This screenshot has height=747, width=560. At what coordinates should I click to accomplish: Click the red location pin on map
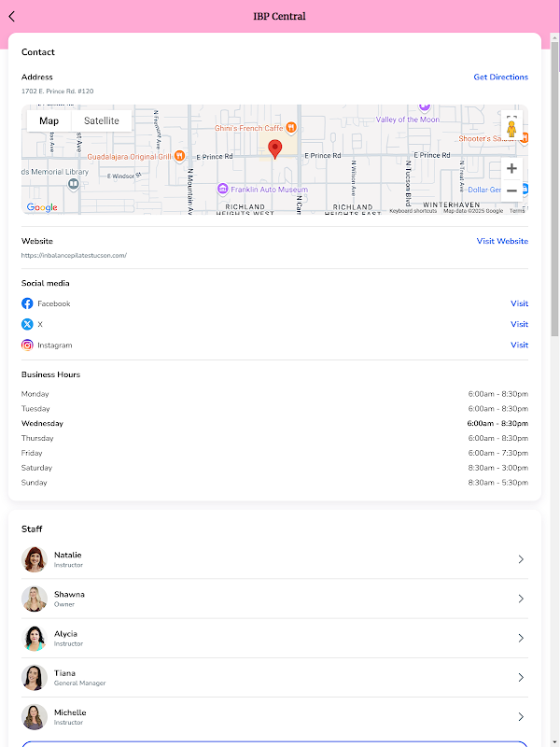tap(274, 149)
